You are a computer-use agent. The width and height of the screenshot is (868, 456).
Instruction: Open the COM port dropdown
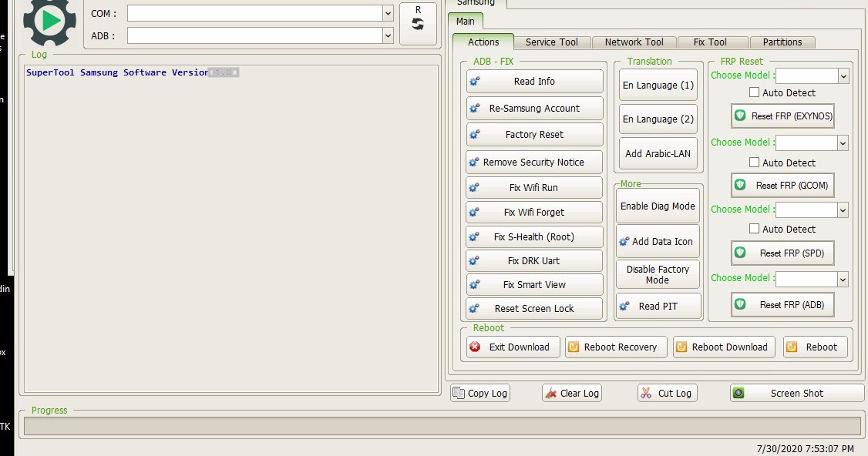pyautogui.click(x=388, y=13)
